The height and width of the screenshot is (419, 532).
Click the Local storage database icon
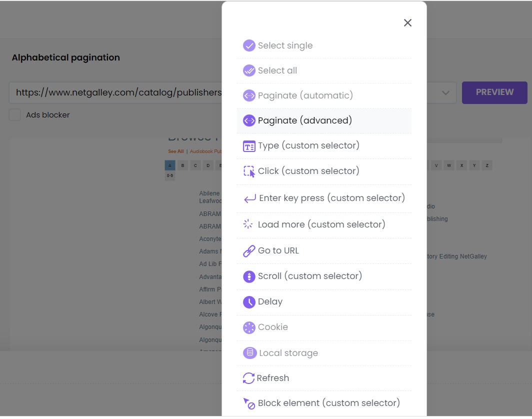point(249,352)
